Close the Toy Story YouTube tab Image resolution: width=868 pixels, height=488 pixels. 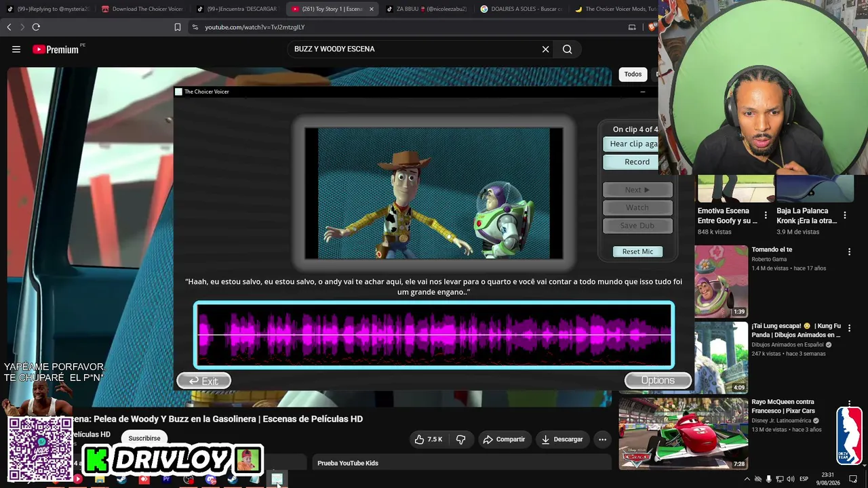coord(371,9)
